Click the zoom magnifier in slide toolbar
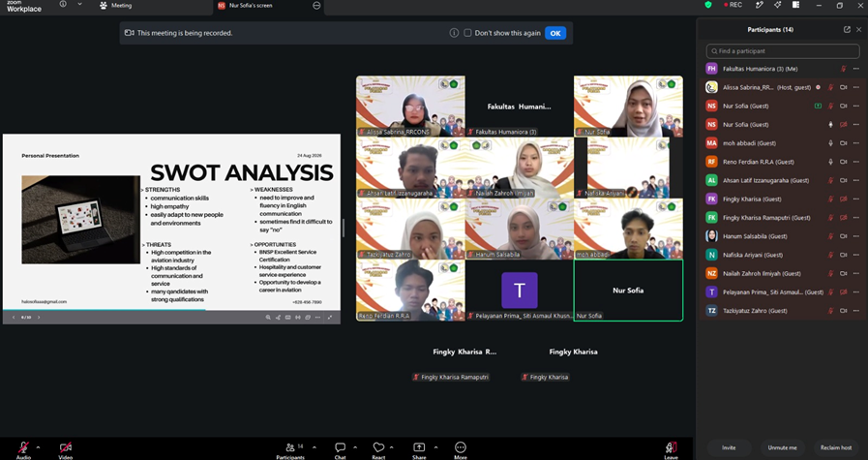 pos(268,318)
